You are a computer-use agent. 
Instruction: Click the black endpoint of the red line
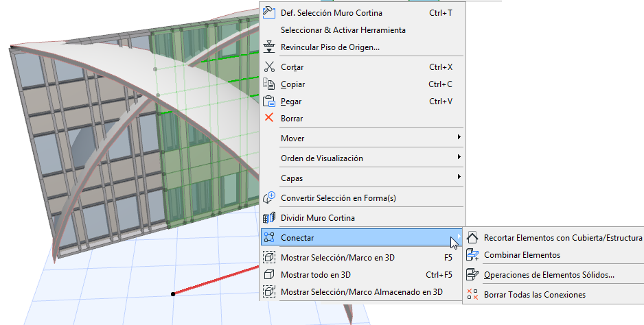173,294
